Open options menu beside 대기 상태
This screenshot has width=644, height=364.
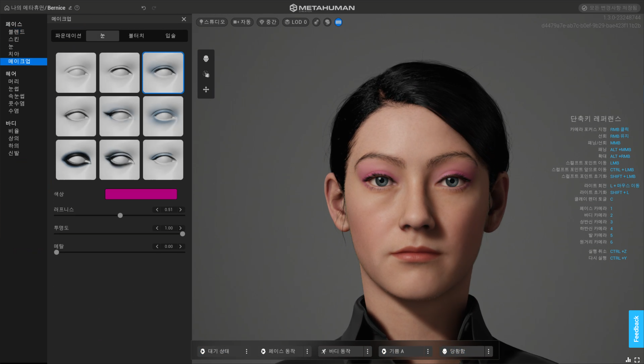tap(246, 351)
